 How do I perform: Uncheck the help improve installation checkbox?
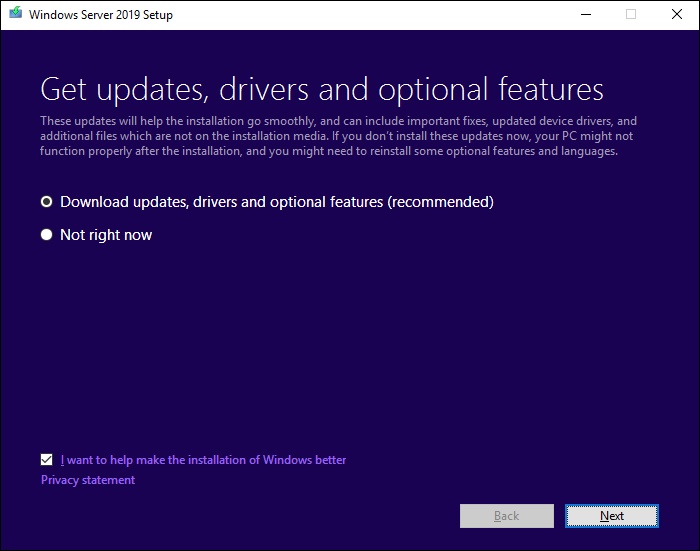[x=47, y=460]
